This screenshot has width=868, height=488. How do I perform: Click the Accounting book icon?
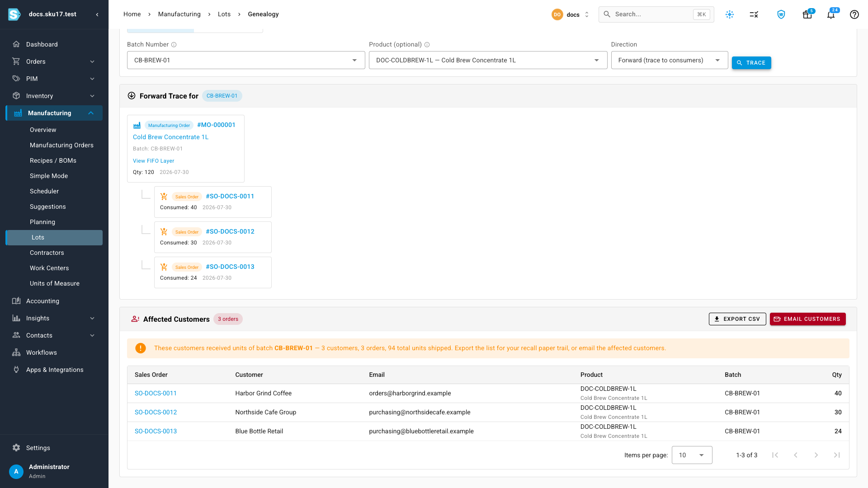coord(16,301)
